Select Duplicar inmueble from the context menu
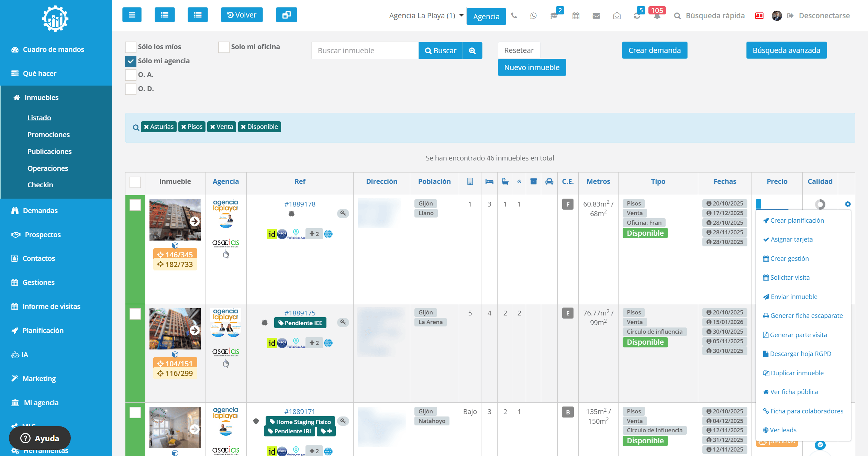Screen dimensions: 868x456 click(797, 373)
